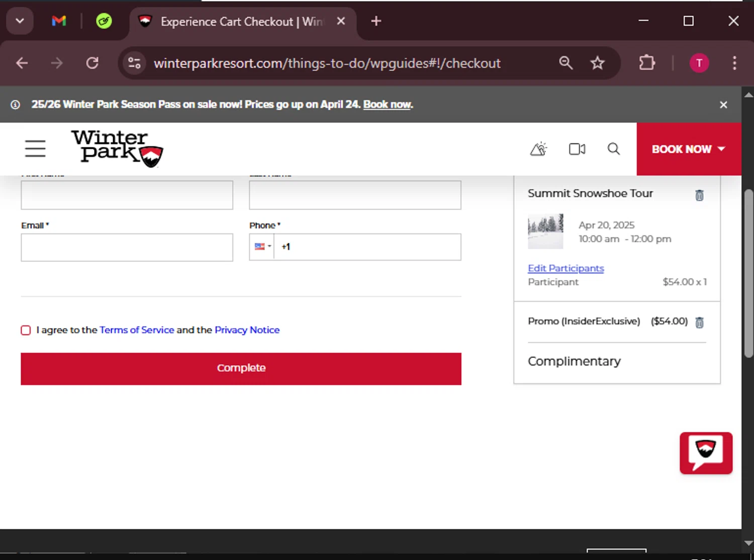The image size is (754, 560).
Task: Open the Privacy Notice link
Action: [247, 330]
